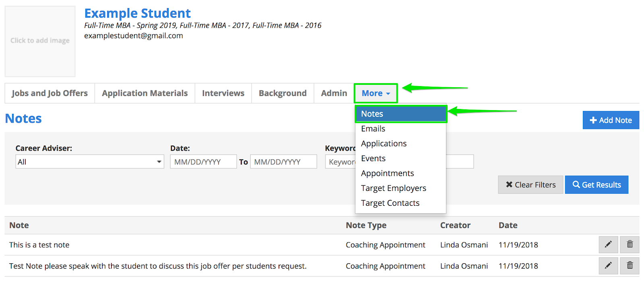Select Events in the dropdown list

(x=373, y=158)
